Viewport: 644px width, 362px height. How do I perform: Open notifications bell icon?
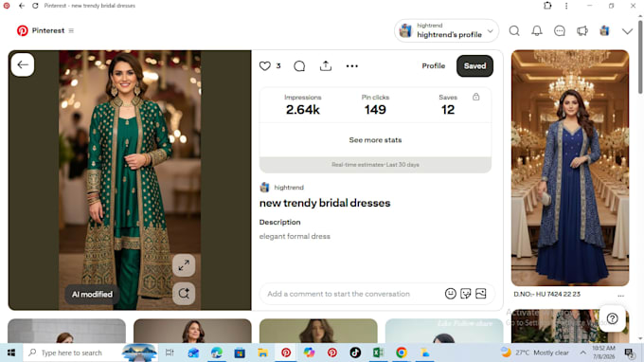537,31
